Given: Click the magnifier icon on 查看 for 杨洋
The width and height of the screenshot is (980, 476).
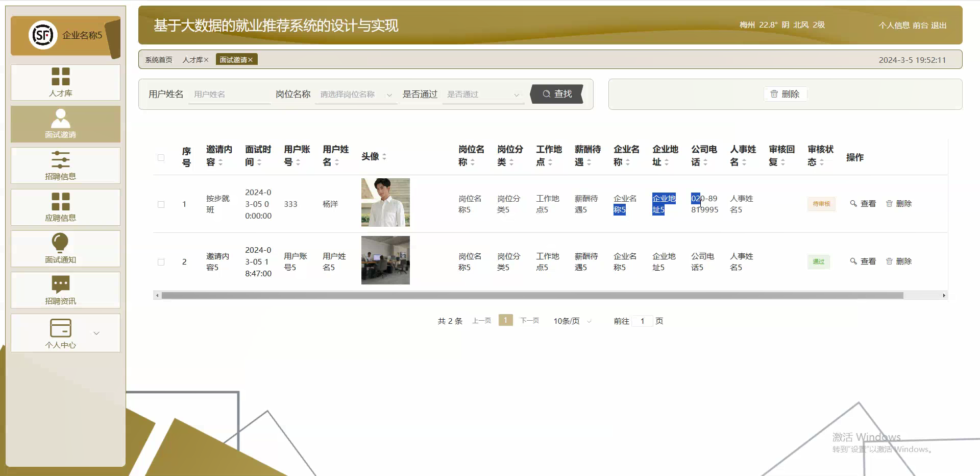Looking at the screenshot, I should point(853,203).
